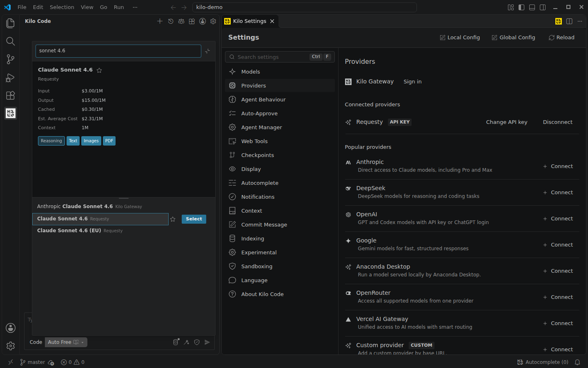Open the agent team icon in Kilo Code header
This screenshot has height=368, width=588.
click(x=181, y=21)
